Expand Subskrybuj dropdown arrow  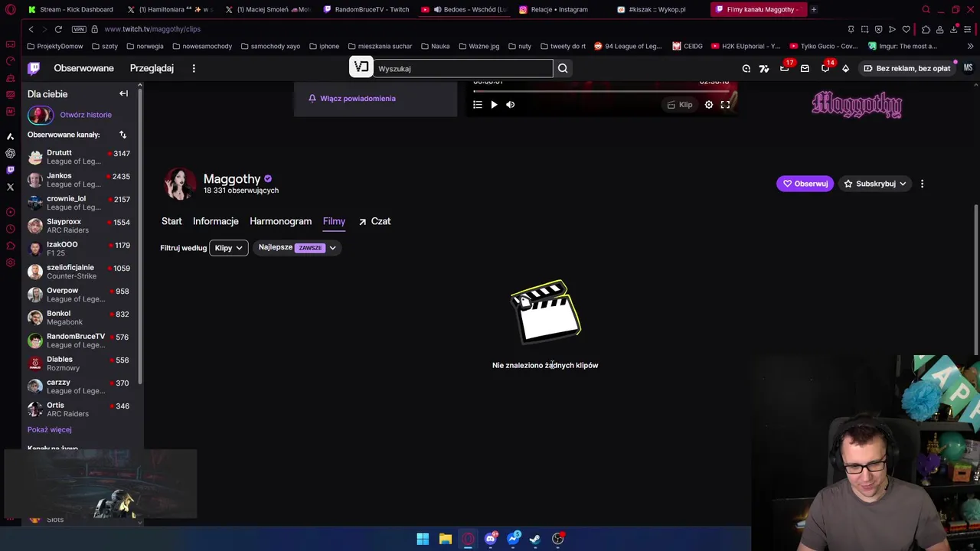tap(903, 184)
